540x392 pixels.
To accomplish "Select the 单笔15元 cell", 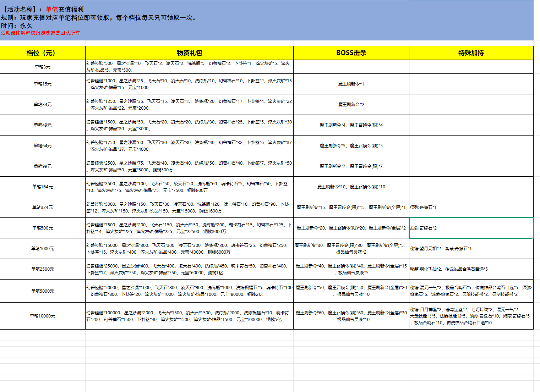I will tap(43, 84).
